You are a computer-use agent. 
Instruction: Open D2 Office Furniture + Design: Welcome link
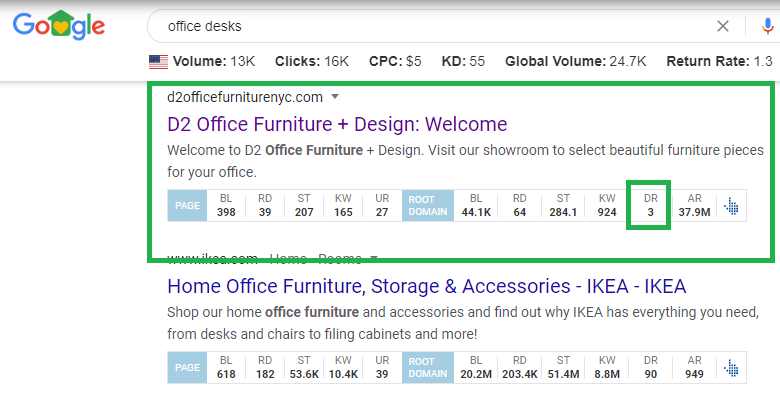(x=337, y=124)
